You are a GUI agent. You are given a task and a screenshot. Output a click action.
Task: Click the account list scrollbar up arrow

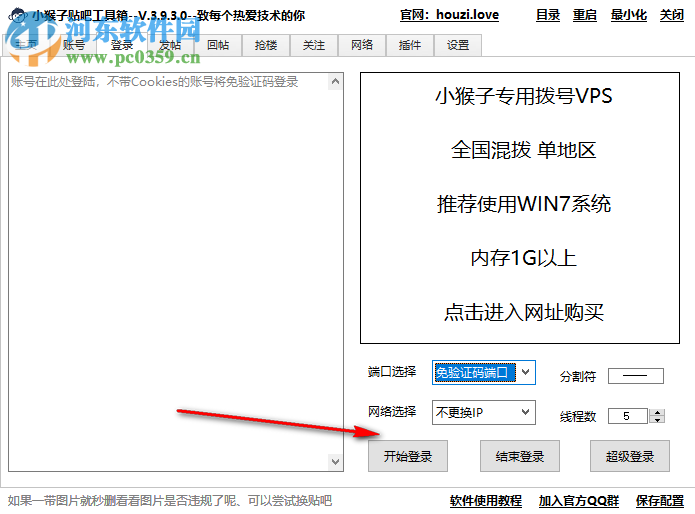tap(336, 82)
